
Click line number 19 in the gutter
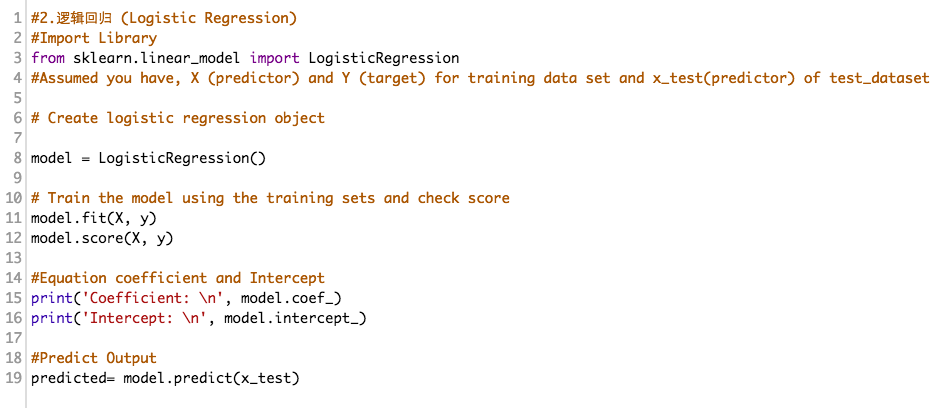(14, 378)
